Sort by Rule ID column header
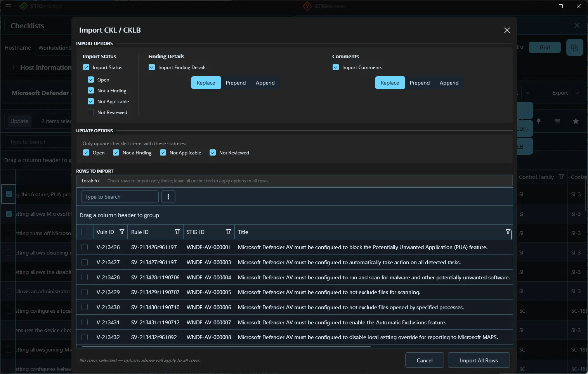The image size is (588, 374). (x=140, y=232)
